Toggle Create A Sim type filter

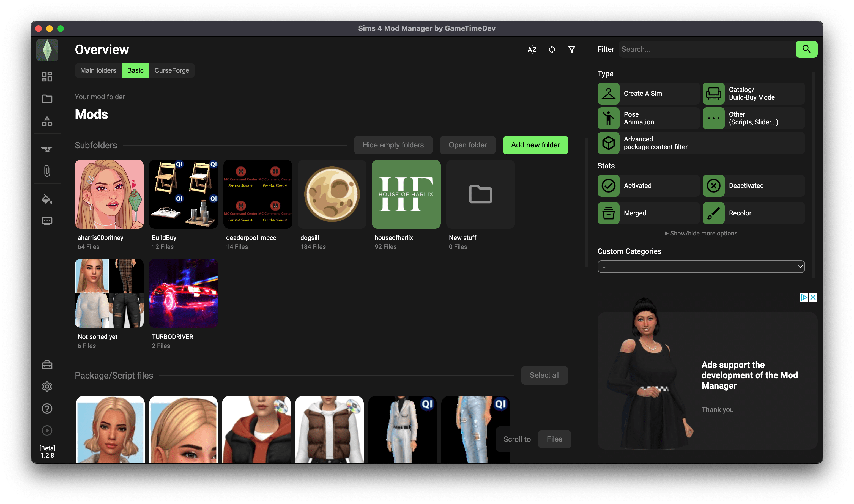point(648,93)
